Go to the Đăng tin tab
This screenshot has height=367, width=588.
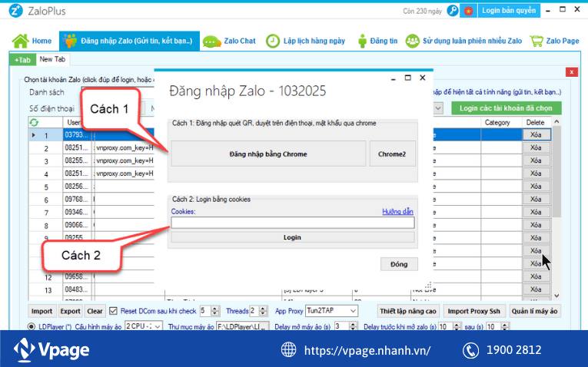(x=377, y=41)
